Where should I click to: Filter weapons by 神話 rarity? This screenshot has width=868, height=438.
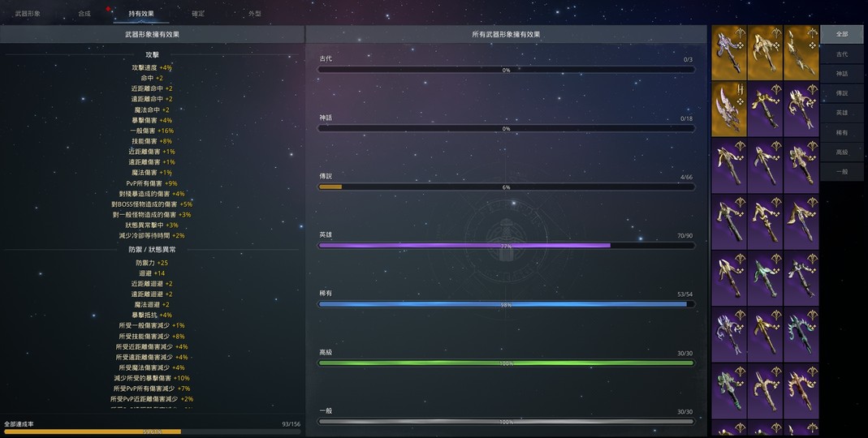click(842, 74)
